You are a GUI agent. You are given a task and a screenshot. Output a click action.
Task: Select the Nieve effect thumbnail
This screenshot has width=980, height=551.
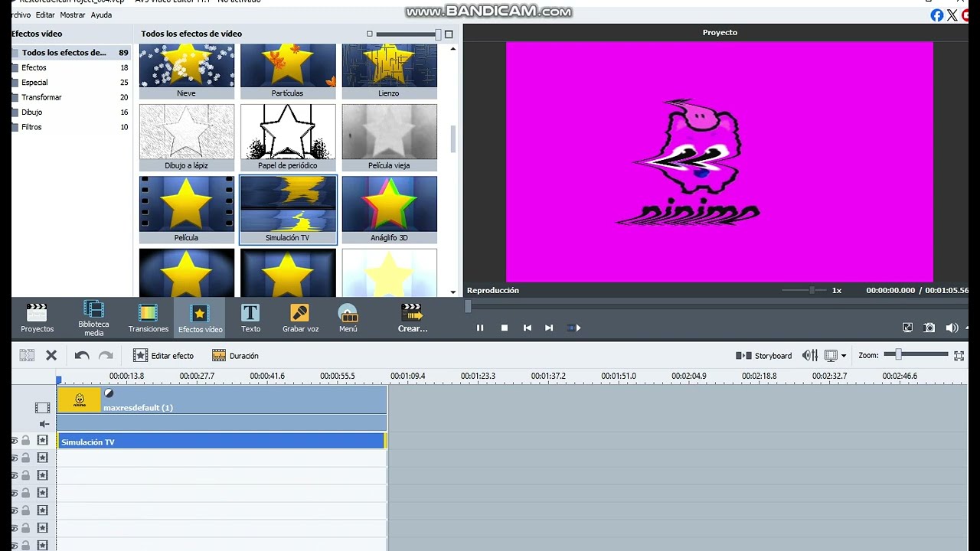point(187,71)
